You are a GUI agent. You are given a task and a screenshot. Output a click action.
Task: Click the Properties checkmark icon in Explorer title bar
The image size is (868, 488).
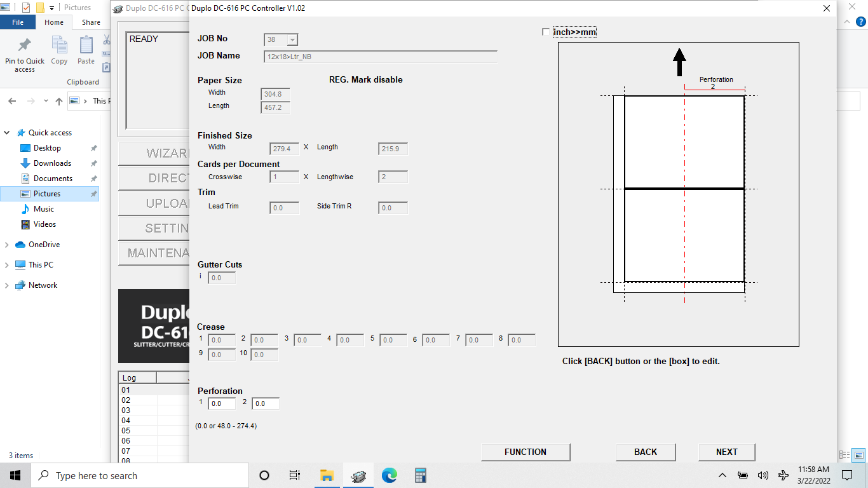click(x=26, y=8)
